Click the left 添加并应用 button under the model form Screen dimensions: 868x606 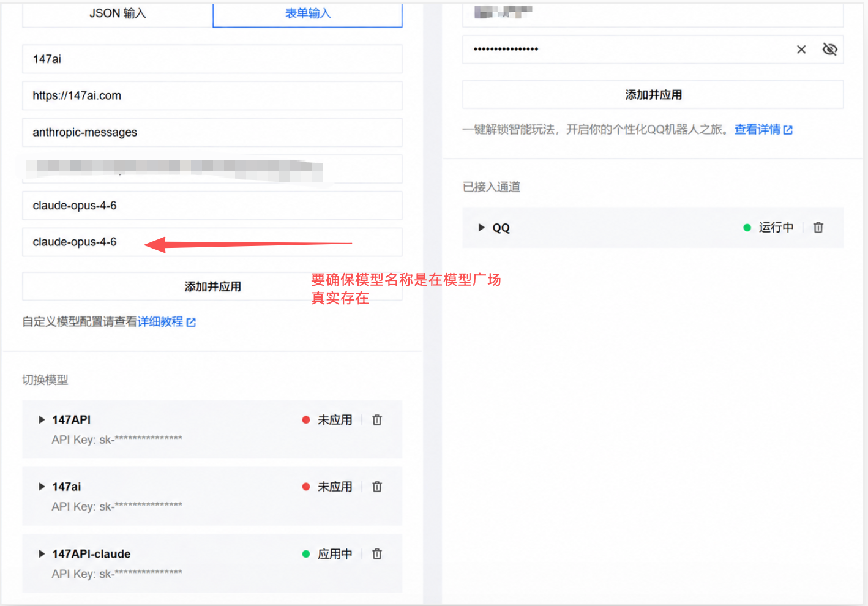tap(212, 286)
